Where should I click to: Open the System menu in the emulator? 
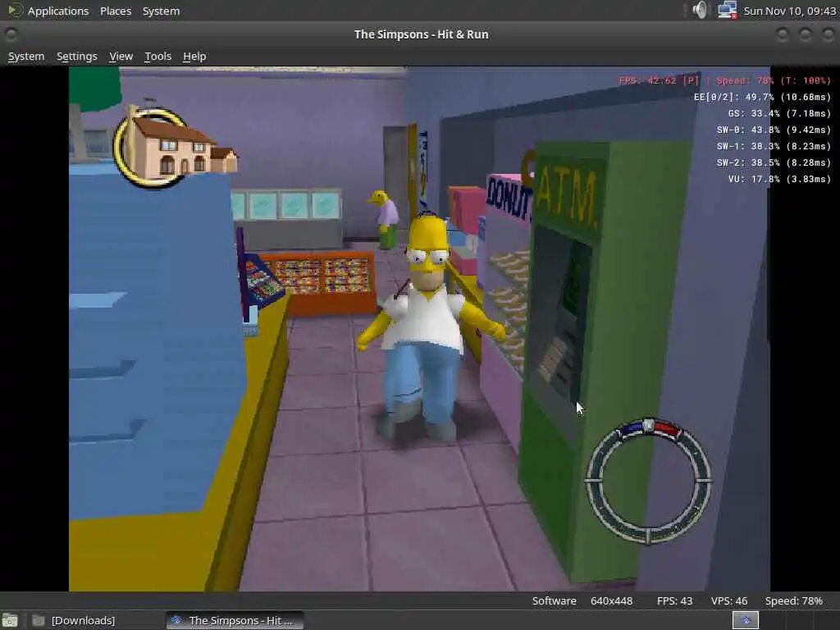coord(26,57)
